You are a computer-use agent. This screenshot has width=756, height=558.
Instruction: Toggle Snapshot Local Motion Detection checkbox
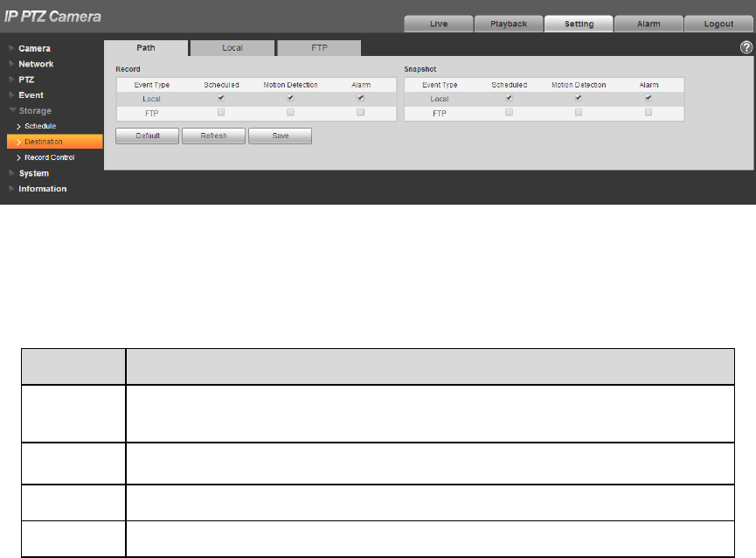pos(578,98)
